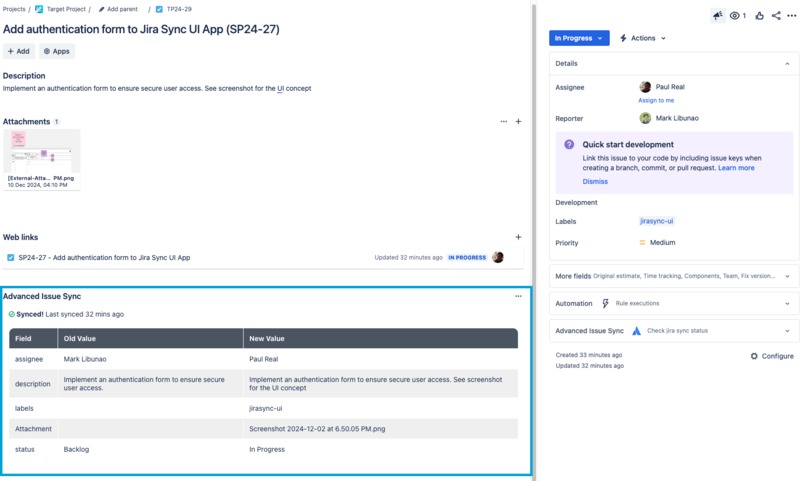Open Attachments ellipsis options menu
The height and width of the screenshot is (481, 806).
click(x=504, y=122)
